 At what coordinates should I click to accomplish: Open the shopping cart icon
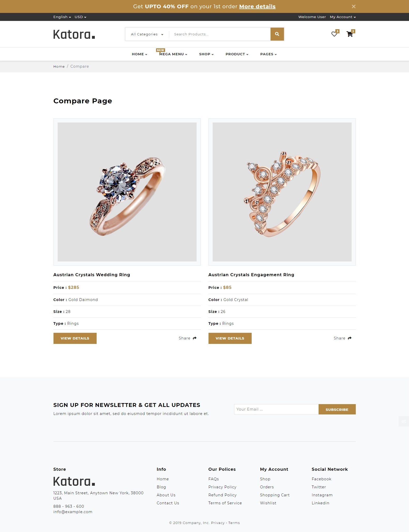[350, 34]
